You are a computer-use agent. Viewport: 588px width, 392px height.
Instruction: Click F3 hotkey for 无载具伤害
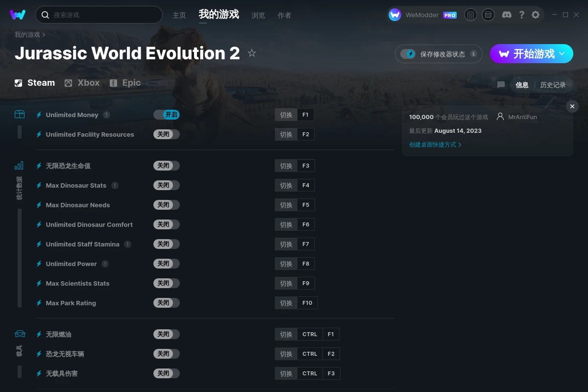tap(331, 373)
